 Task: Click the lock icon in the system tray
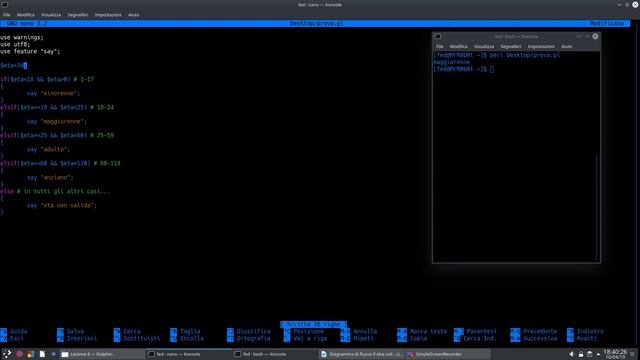coord(580,354)
